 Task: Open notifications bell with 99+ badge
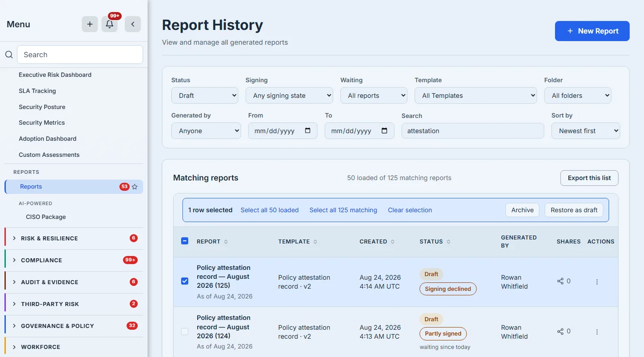click(110, 24)
